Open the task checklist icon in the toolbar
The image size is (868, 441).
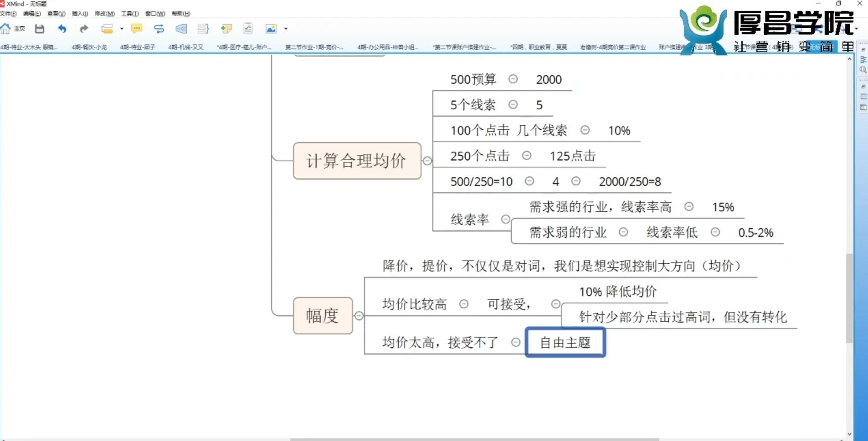[x=248, y=28]
